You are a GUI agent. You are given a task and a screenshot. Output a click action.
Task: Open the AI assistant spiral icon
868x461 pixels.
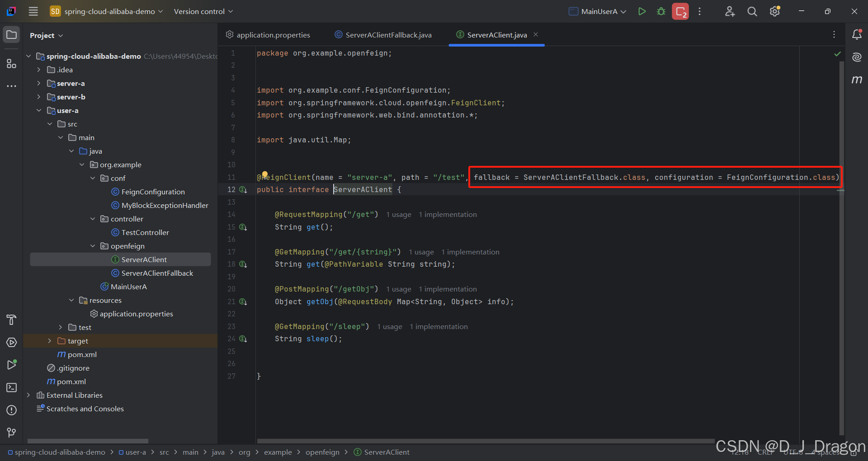tap(857, 57)
